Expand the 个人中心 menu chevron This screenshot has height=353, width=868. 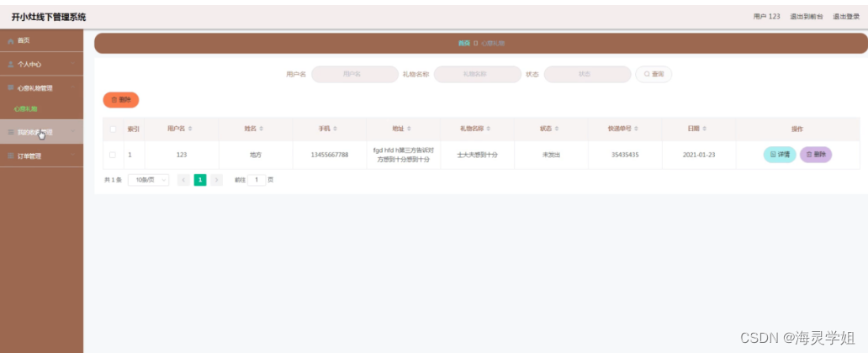tap(72, 64)
